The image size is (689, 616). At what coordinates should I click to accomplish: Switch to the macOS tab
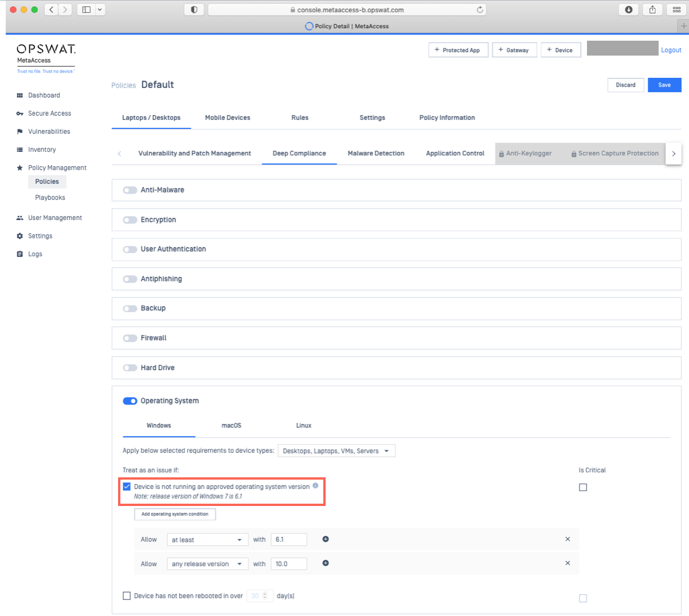(232, 426)
